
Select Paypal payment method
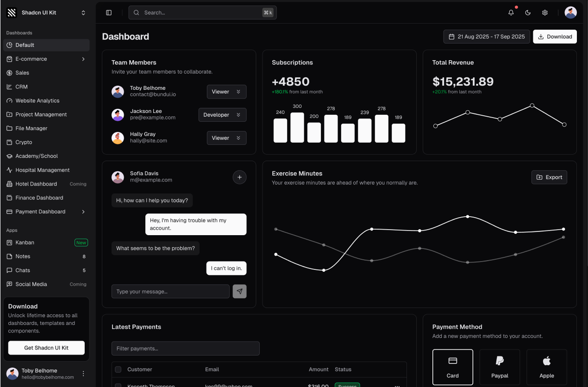[x=500, y=367]
